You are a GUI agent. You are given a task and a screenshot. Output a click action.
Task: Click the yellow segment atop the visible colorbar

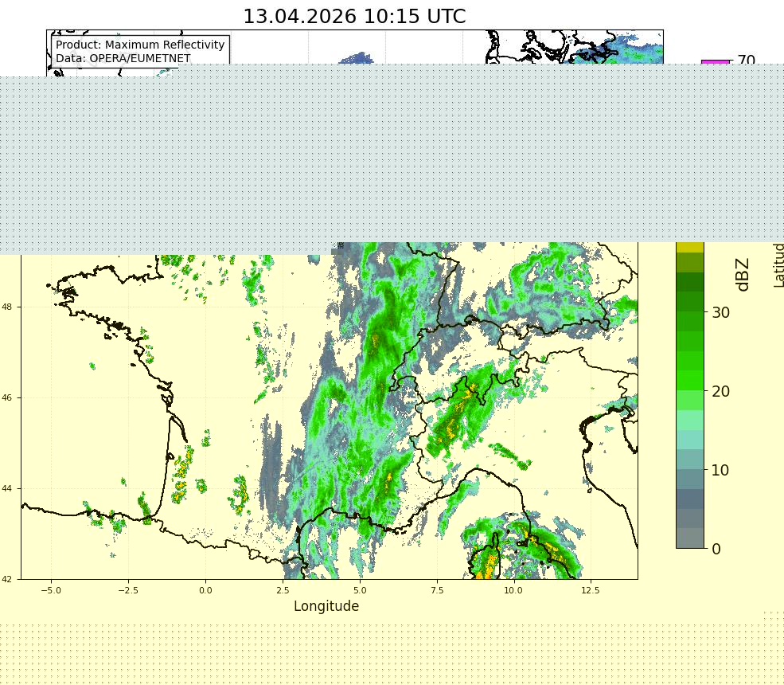click(x=690, y=247)
